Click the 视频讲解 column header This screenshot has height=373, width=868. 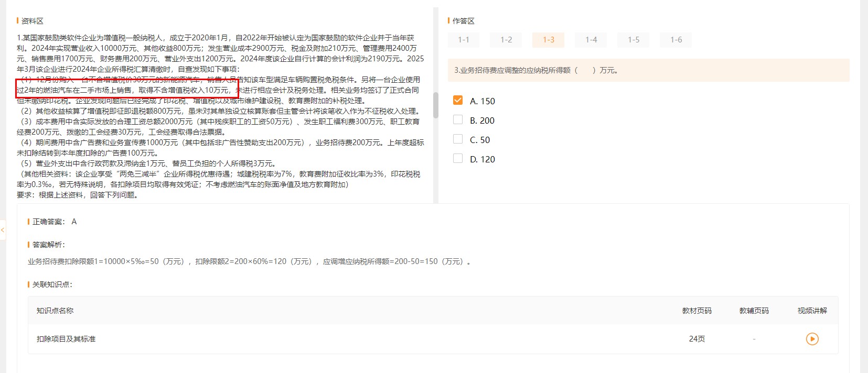812,311
